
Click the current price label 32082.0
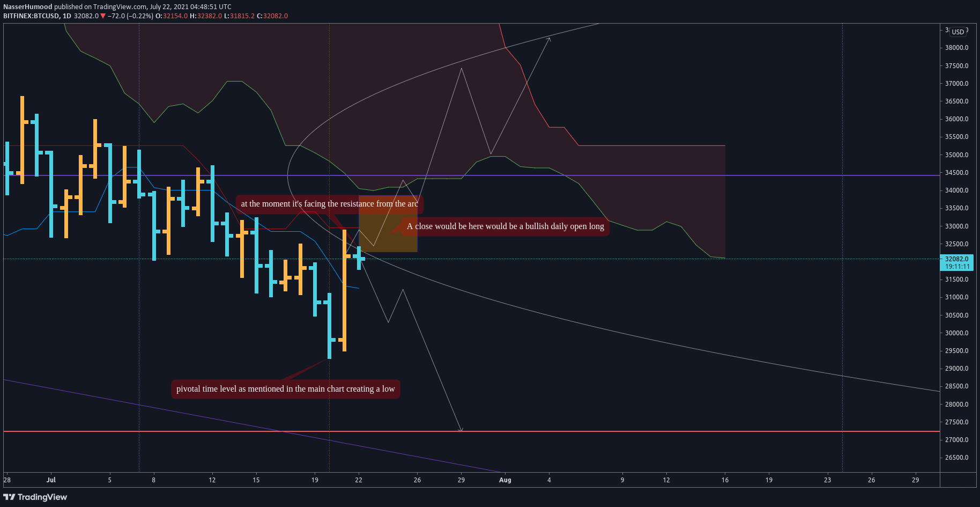[x=957, y=259]
